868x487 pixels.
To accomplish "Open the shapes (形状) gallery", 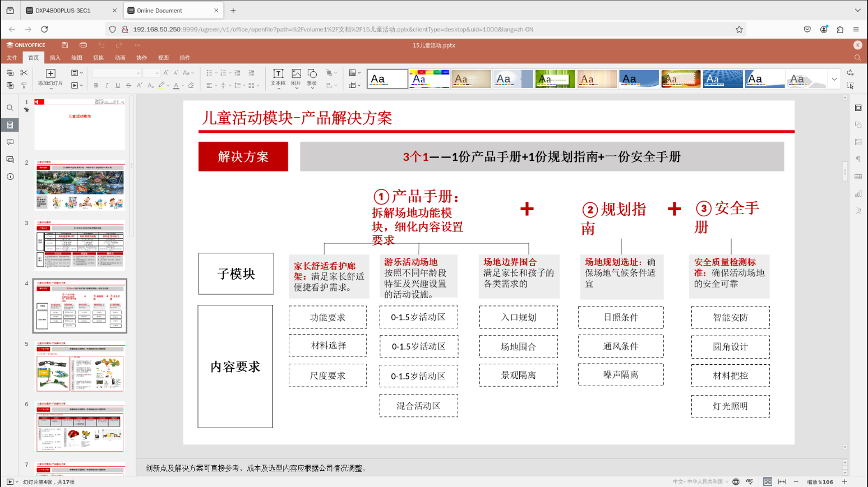I will 312,77.
